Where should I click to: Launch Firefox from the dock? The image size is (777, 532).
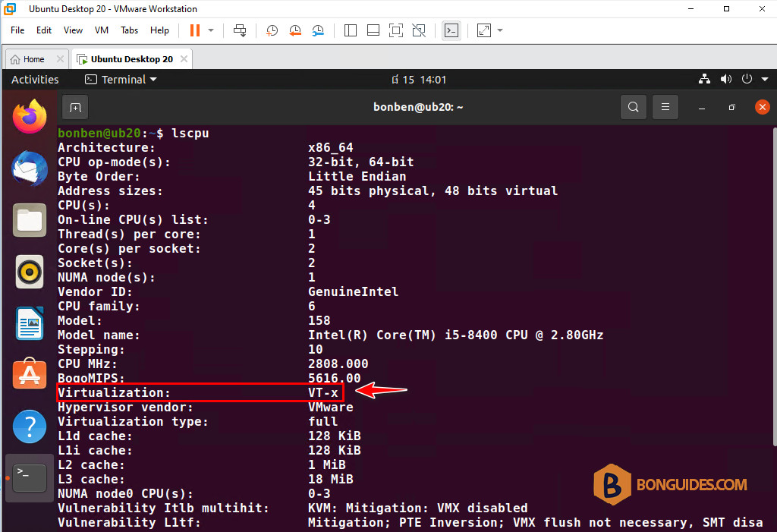point(30,117)
